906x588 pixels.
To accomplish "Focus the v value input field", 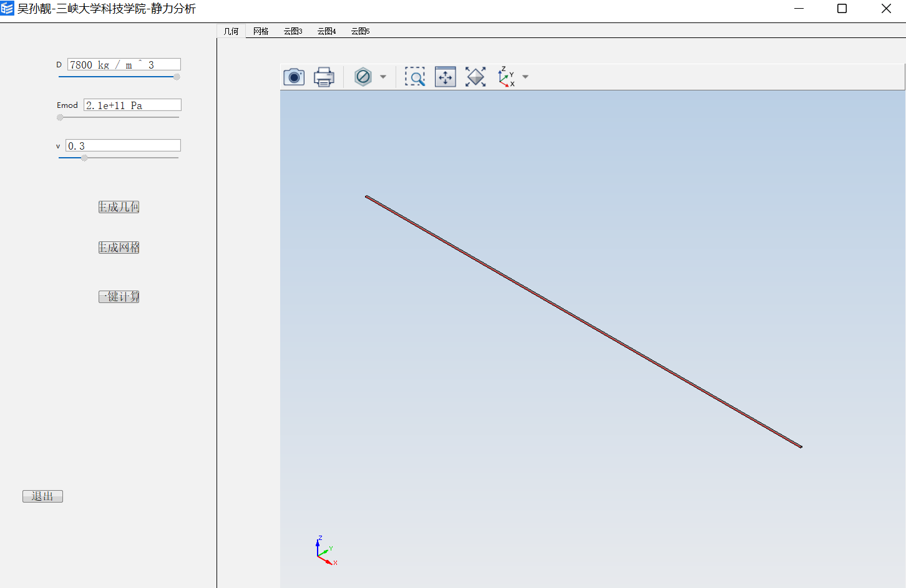I will pyautogui.click(x=123, y=145).
